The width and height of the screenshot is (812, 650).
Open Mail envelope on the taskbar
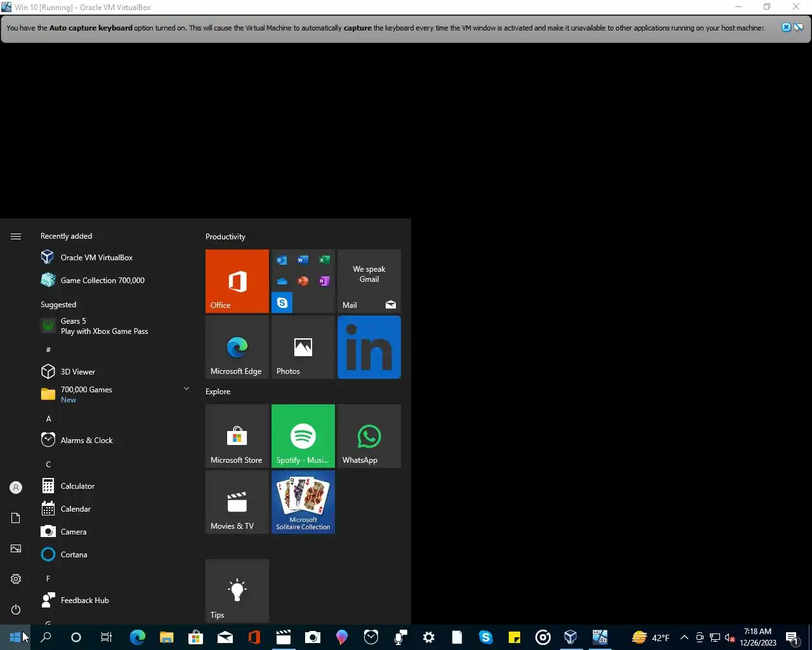(225, 637)
